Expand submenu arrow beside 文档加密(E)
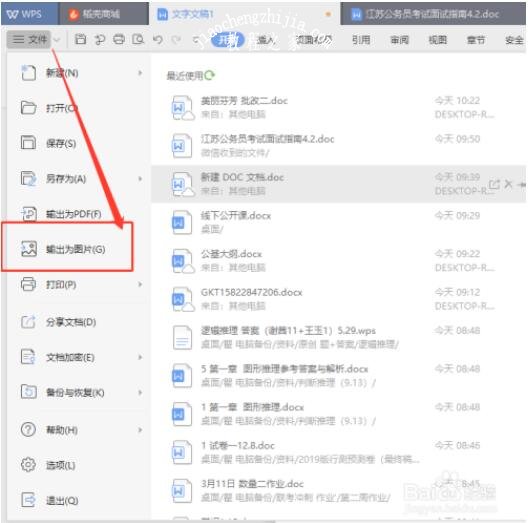This screenshot has width=528, height=523. pos(140,357)
